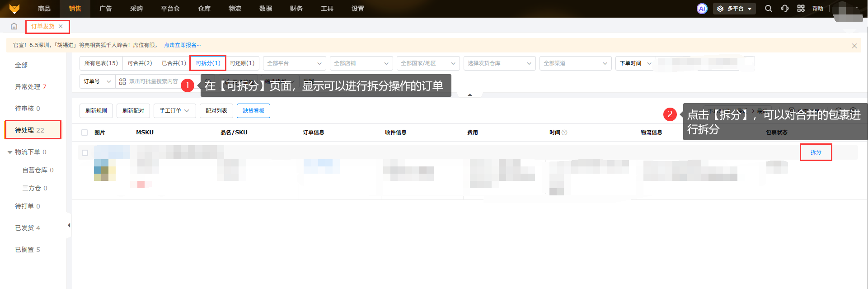868x289 pixels.
Task: Open the apps grid icon
Action: (801, 9)
